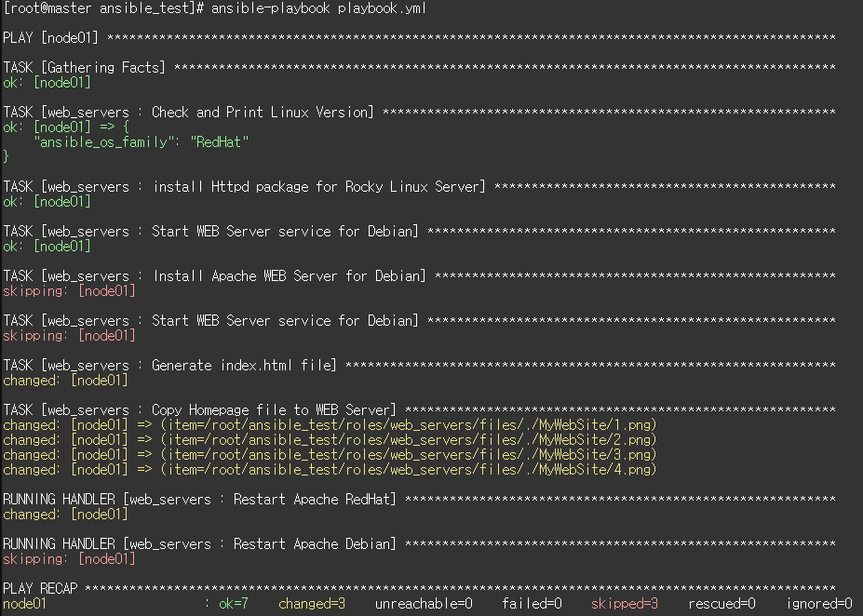Click ok: [node01] under Gathering Facts
The height and width of the screenshot is (616, 863).
click(47, 83)
